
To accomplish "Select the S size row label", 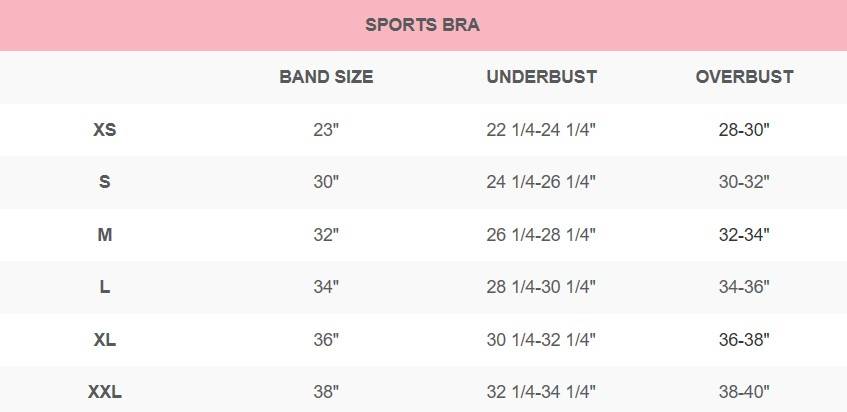I will coord(104,182).
